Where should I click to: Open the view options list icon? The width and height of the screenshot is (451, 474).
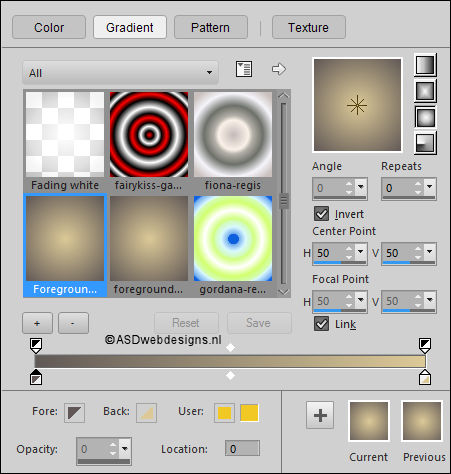(244, 69)
